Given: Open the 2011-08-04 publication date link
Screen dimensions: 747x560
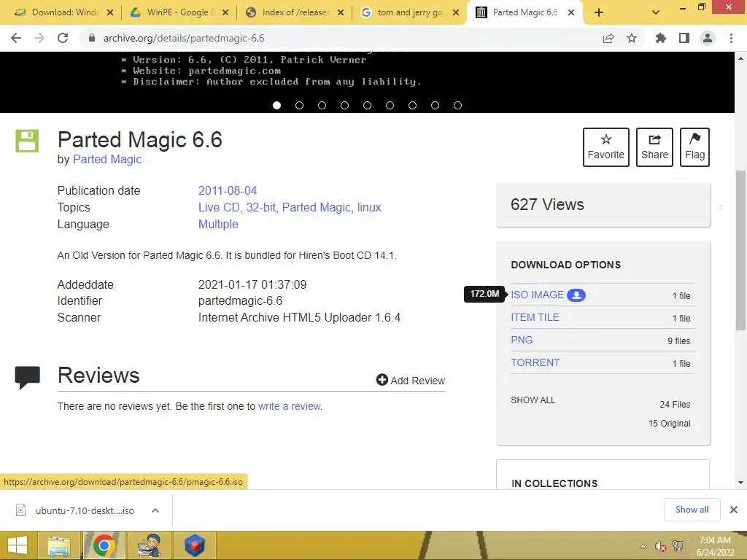Looking at the screenshot, I should [x=228, y=190].
